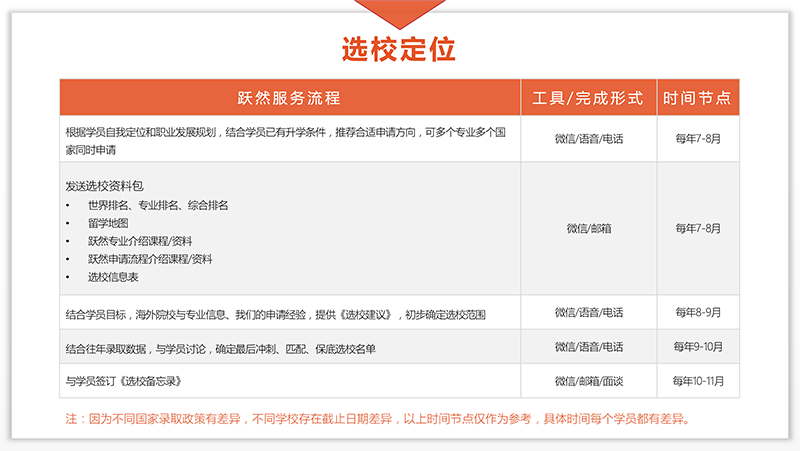
Task: Click the 微信/邮箱 tool cell
Action: point(588,228)
